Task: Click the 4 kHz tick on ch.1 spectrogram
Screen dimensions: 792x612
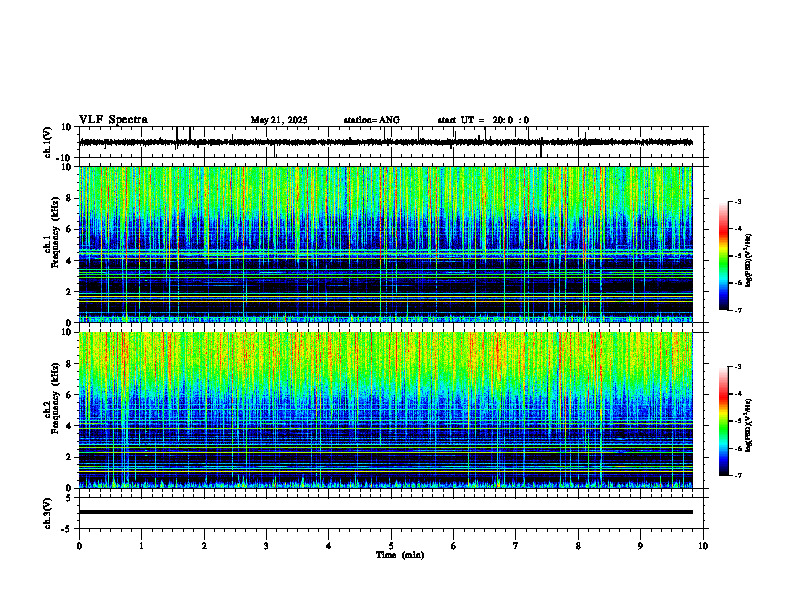Action: tap(71, 261)
